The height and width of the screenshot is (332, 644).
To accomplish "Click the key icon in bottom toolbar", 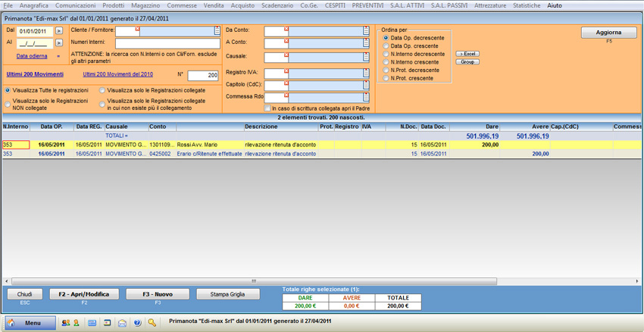I will coord(152,323).
